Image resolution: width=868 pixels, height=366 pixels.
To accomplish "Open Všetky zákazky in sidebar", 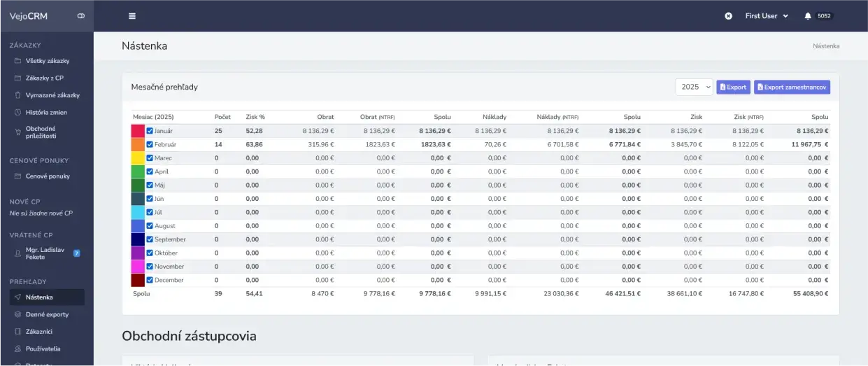I will click(47, 61).
